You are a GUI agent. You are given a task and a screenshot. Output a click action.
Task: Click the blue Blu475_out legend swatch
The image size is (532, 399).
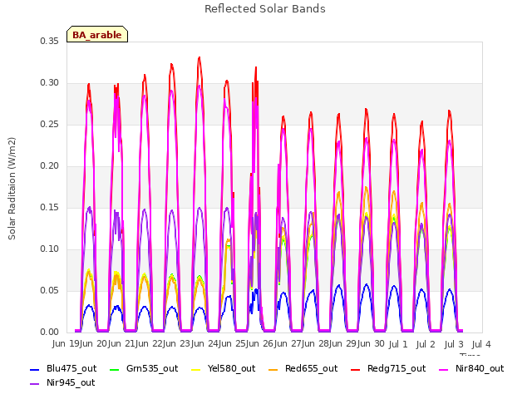[x=35, y=369]
